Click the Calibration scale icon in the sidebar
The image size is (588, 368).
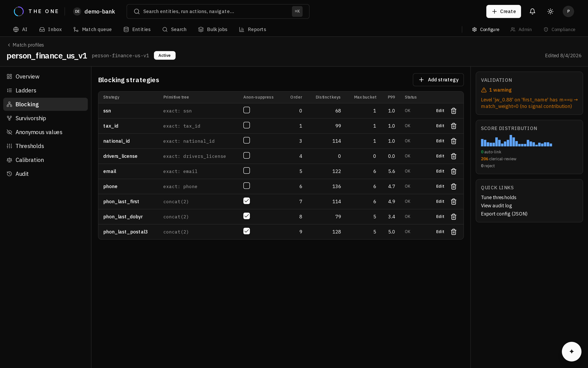tap(9, 160)
